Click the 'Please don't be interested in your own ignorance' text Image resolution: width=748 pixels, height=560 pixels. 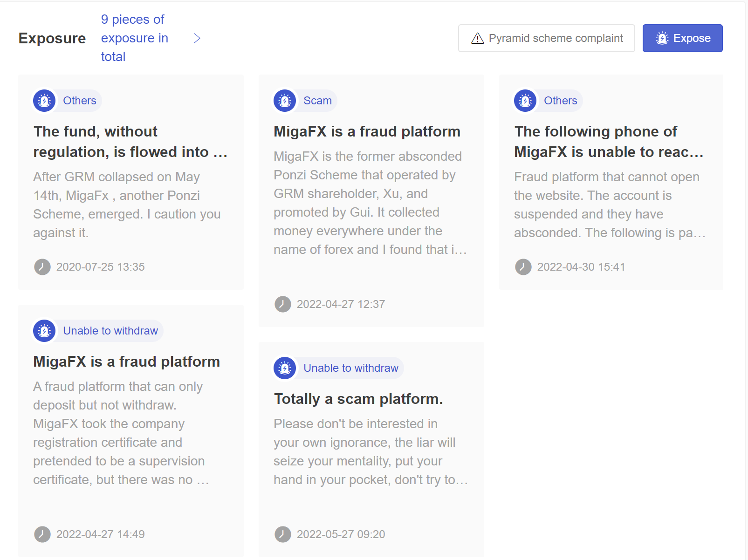pos(371,451)
